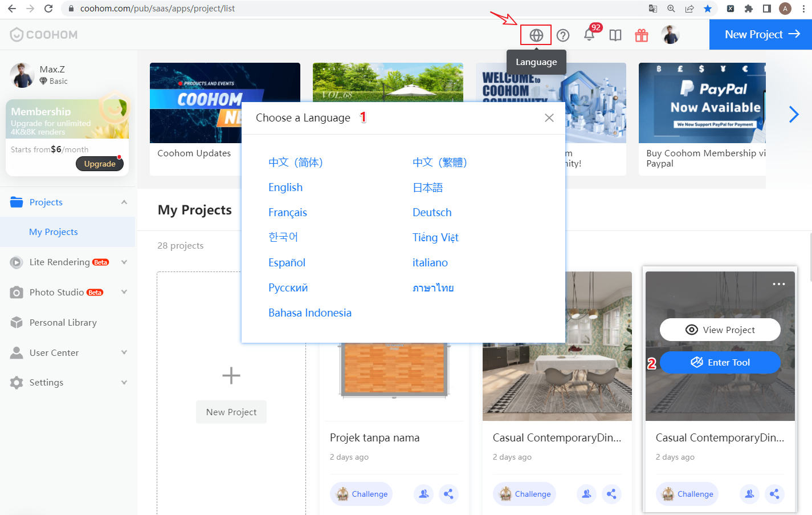Open the Language globe icon
812x515 pixels.
[536, 35]
